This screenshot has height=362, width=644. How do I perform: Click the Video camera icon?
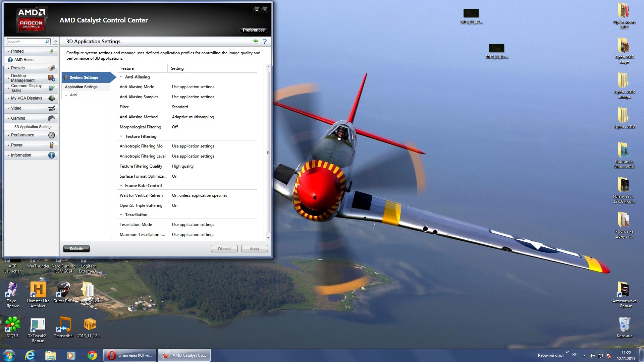tap(51, 108)
